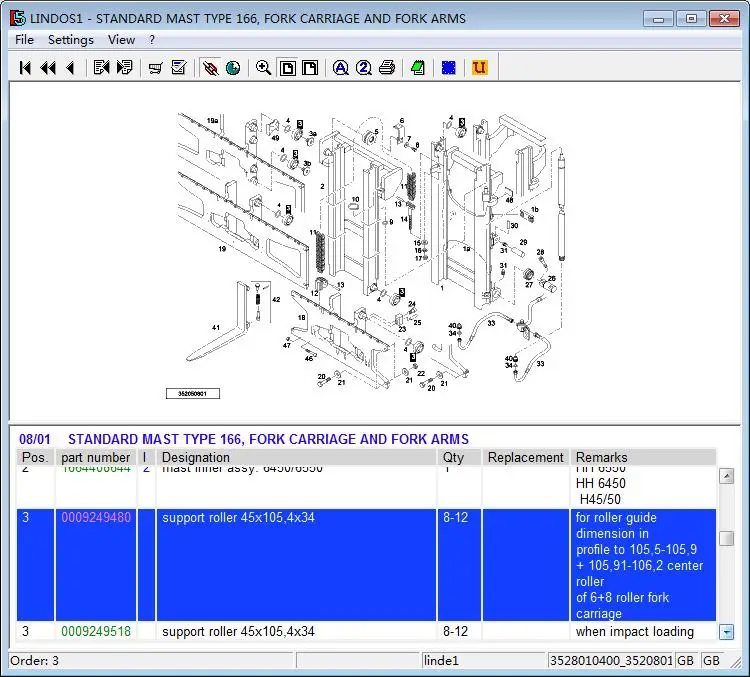Click the Qty column header
The height and width of the screenshot is (677, 750).
(x=459, y=457)
